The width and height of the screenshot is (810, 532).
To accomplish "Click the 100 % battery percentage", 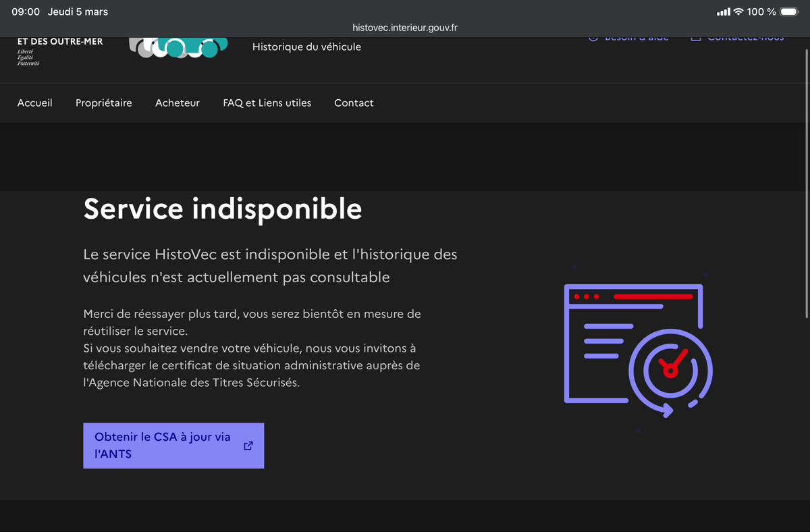I will pos(761,11).
